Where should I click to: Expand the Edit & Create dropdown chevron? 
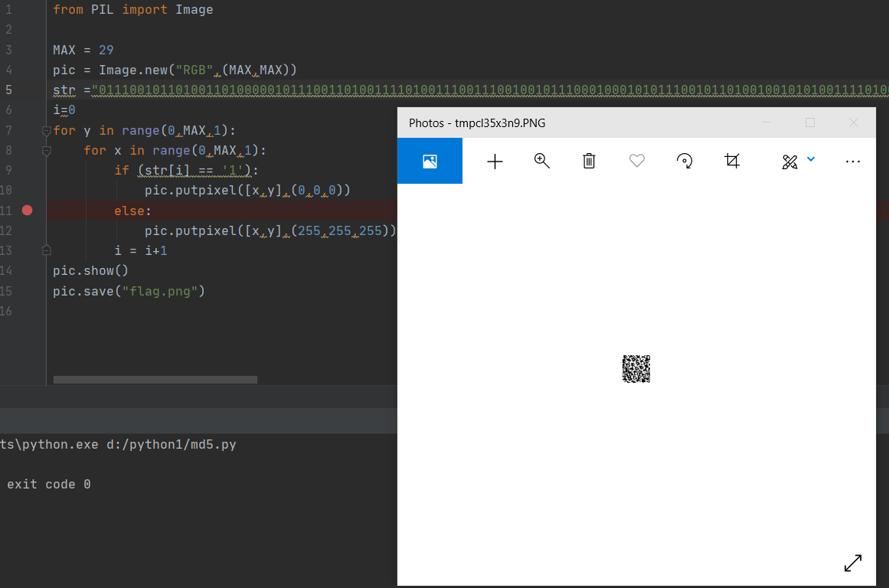(811, 159)
